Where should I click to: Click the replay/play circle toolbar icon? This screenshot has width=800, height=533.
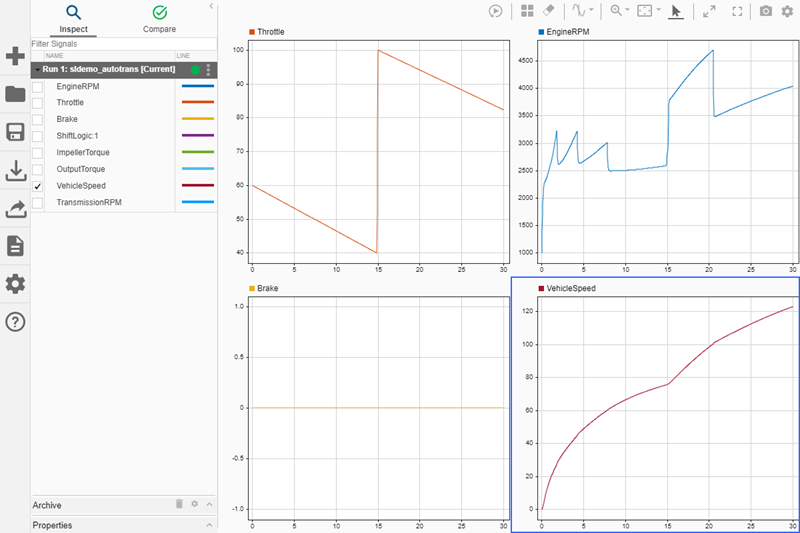(x=495, y=11)
